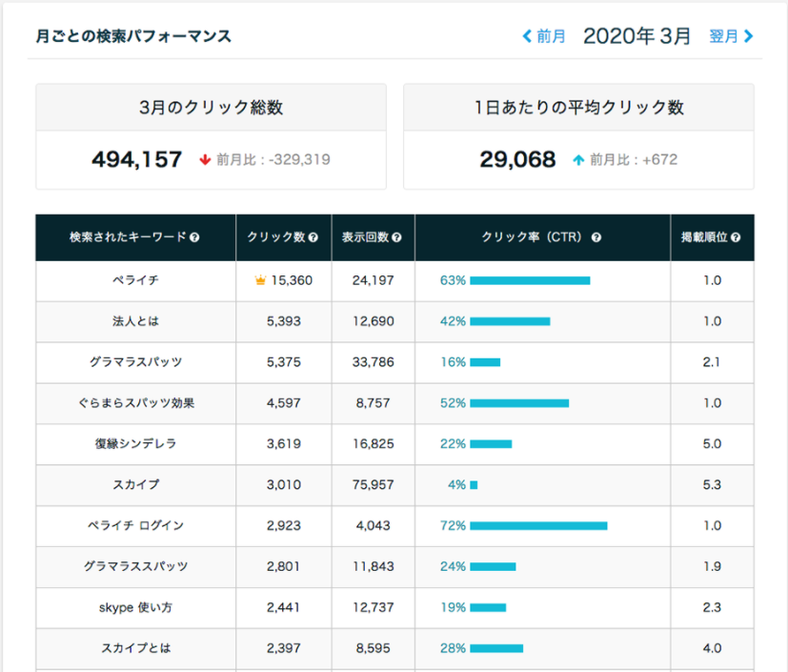The image size is (788, 672).
Task: Sort by クリック数 column header
Action: pos(276,237)
